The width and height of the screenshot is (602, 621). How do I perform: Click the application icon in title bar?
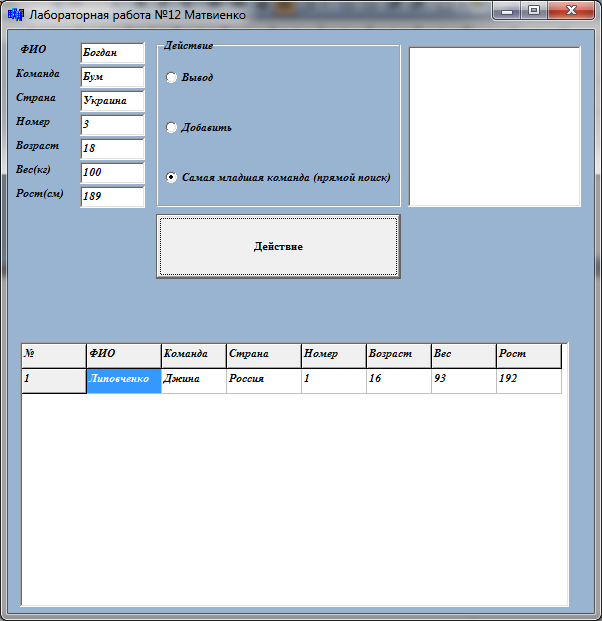click(15, 15)
